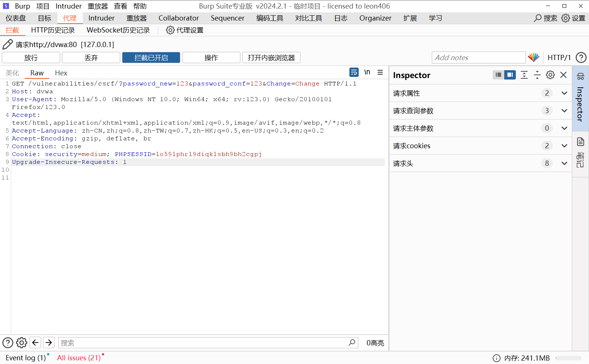Expand all Inspector sections icon

pos(524,75)
